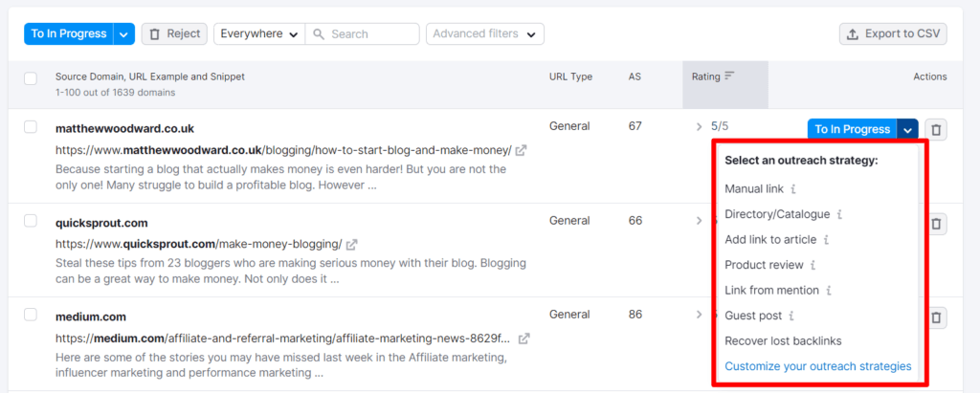Screen dimensions: 980x393
Task: Click AS value 67
Action: point(635,126)
